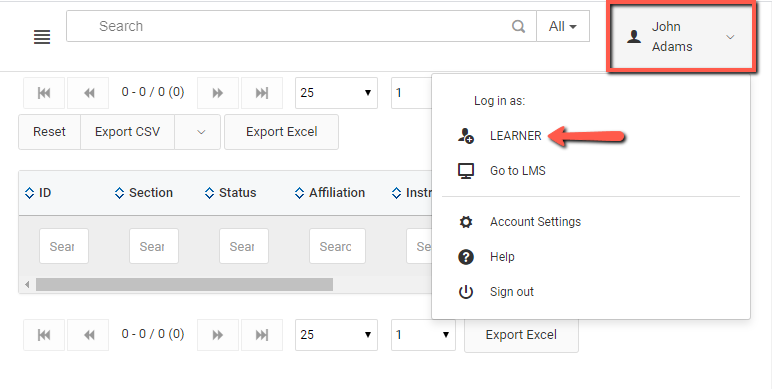Click the question mark Help icon

466,257
